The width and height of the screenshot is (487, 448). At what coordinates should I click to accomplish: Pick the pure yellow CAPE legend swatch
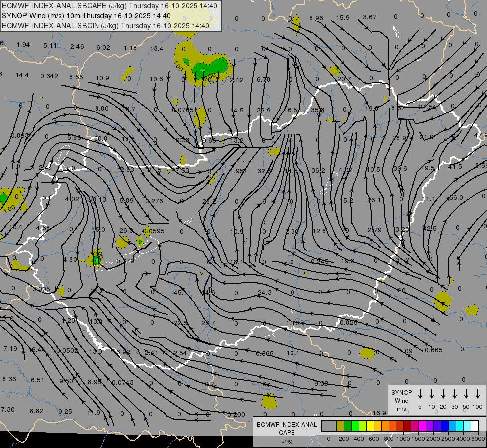click(370, 426)
